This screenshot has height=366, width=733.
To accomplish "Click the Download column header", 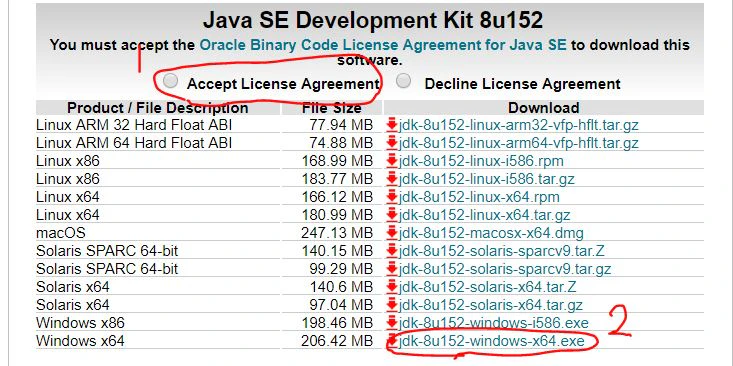I will pyautogui.click(x=544, y=108).
